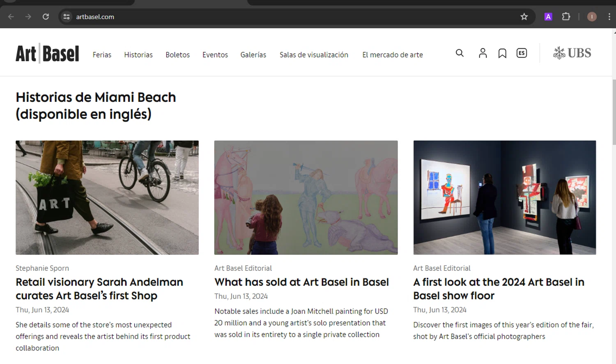Open the Ferias menu item
Screen dimensions: 616x364
102,55
